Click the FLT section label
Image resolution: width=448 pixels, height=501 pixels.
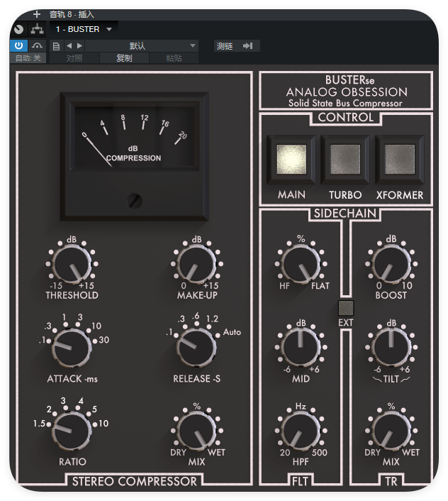click(301, 482)
